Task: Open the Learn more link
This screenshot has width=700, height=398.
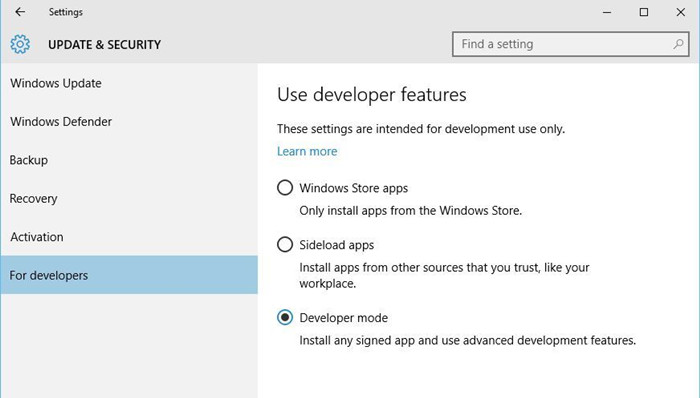Action: pos(307,151)
